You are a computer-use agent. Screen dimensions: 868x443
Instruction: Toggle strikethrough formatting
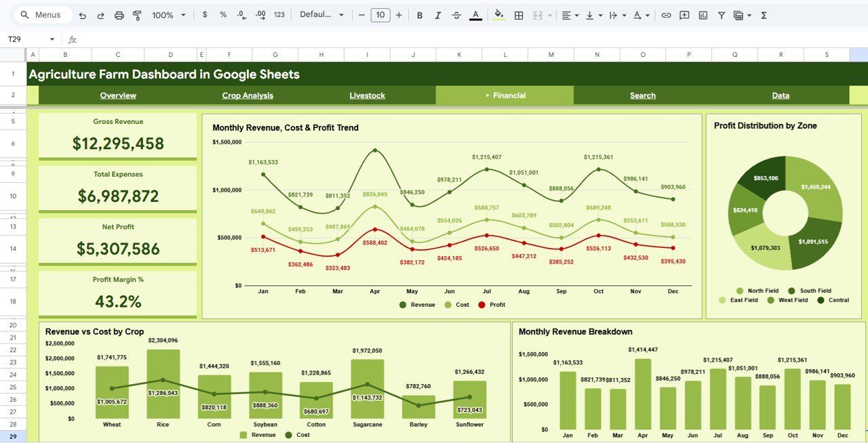click(x=457, y=14)
